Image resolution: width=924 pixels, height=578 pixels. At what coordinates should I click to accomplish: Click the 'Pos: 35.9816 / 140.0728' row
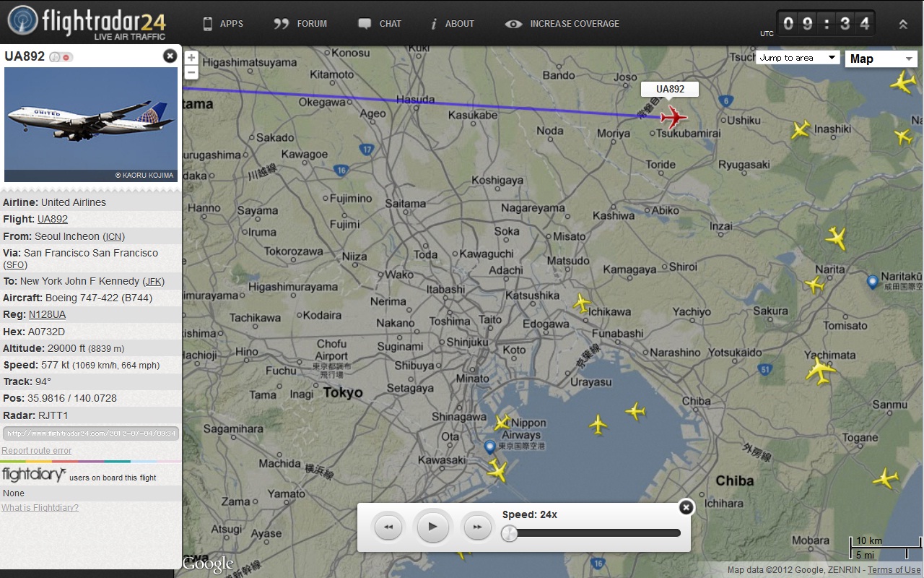91,398
